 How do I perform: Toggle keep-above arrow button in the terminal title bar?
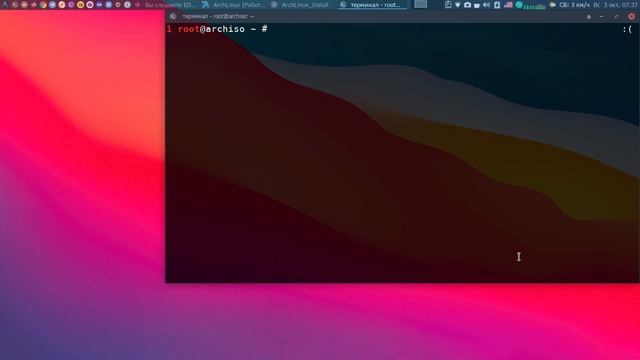[589, 17]
